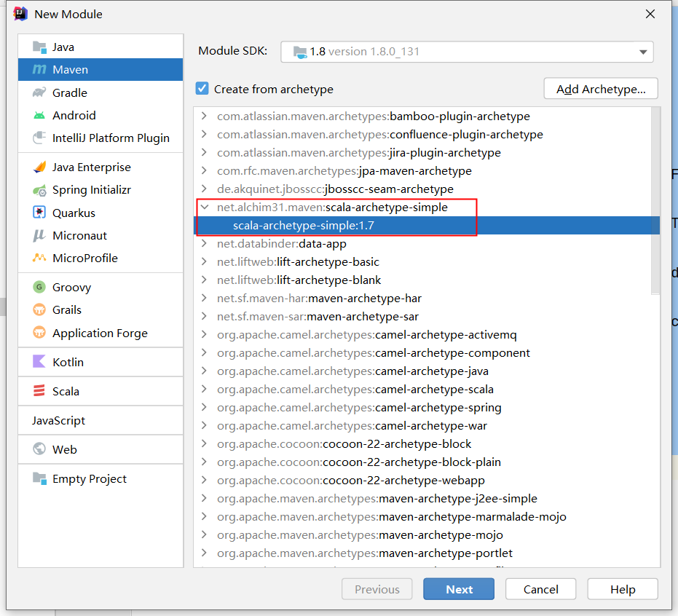Click the Gradle elephant icon
678x616 pixels.
point(39,92)
